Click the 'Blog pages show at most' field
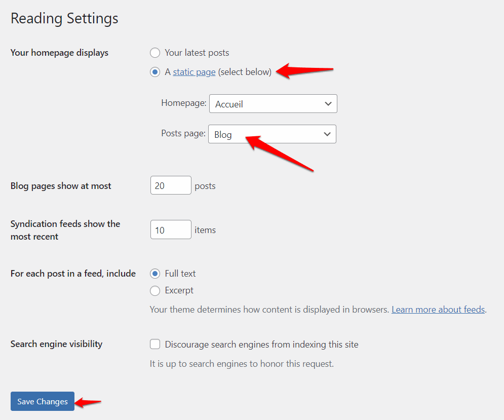Screen dimensions: 504x420 point(171,185)
